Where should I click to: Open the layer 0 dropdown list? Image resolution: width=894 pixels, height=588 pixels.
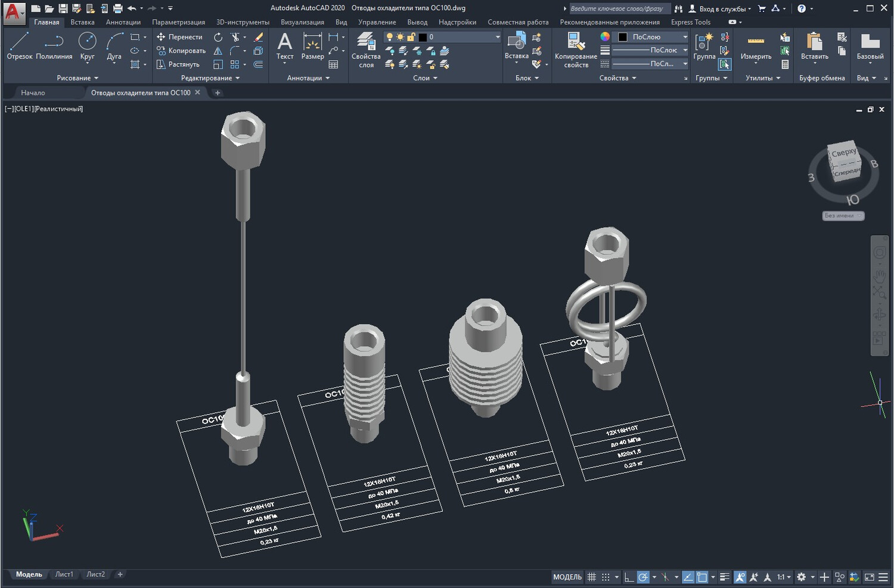pos(442,37)
